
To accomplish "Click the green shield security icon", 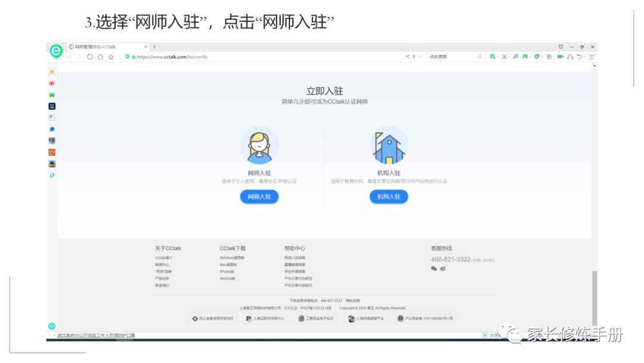I will (128, 57).
